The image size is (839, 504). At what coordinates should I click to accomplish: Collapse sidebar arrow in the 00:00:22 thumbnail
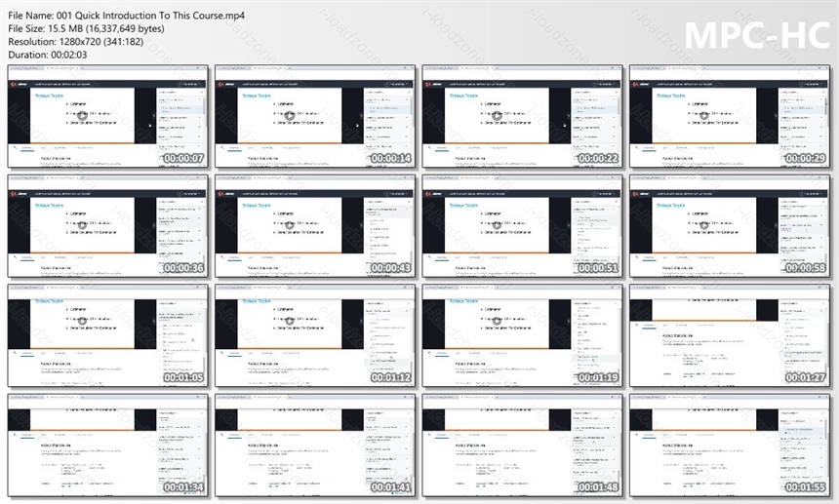(568, 115)
